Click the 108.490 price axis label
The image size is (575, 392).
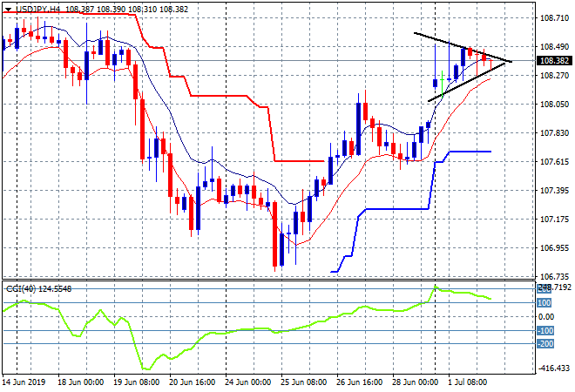[554, 46]
